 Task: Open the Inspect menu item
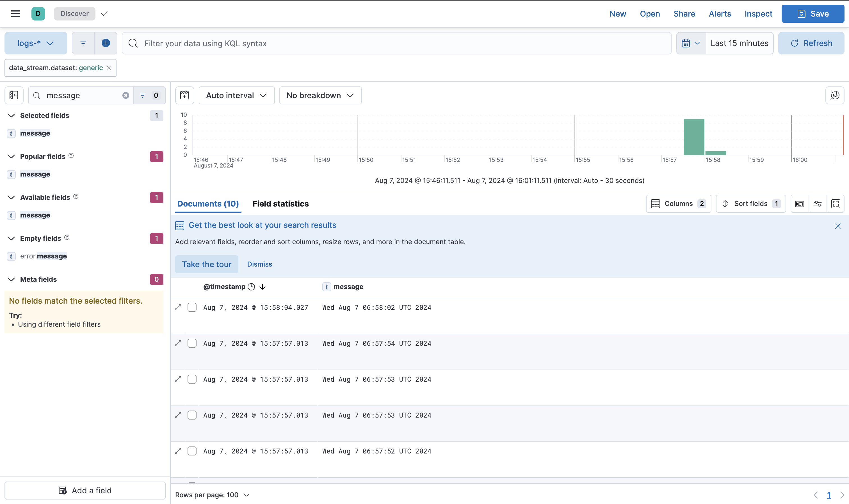click(758, 13)
